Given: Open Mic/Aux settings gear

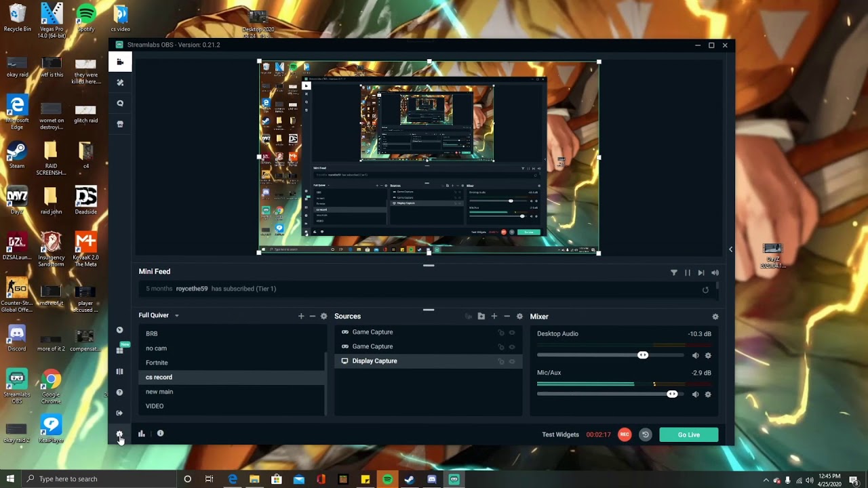Looking at the screenshot, I should point(708,394).
